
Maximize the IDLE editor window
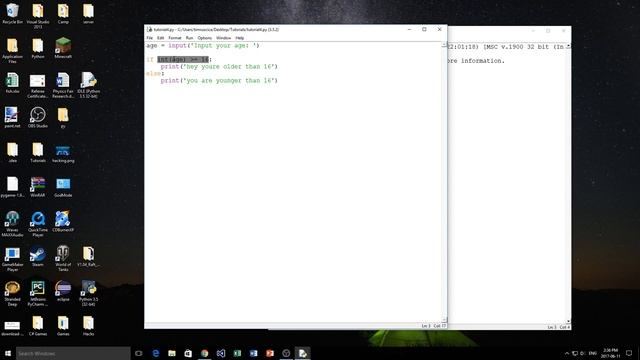point(424,29)
